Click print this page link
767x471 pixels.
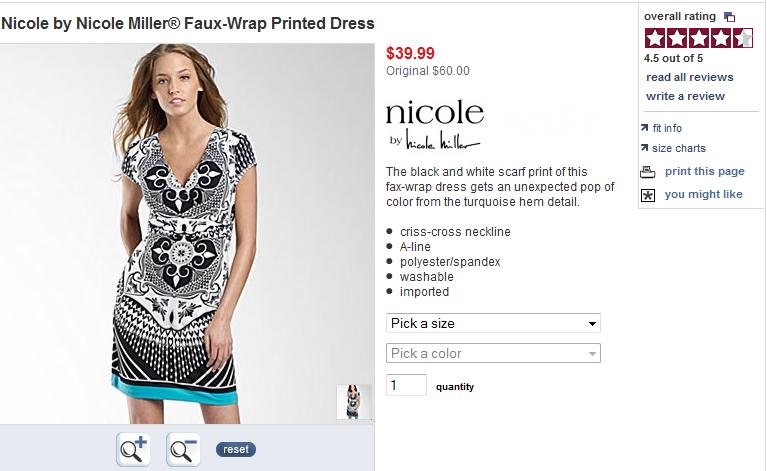pos(704,171)
